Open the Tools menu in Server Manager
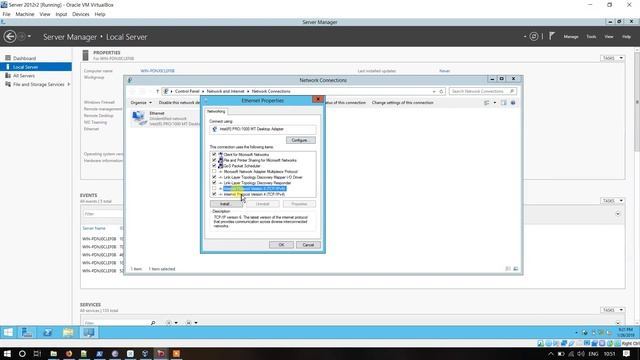 coord(591,37)
